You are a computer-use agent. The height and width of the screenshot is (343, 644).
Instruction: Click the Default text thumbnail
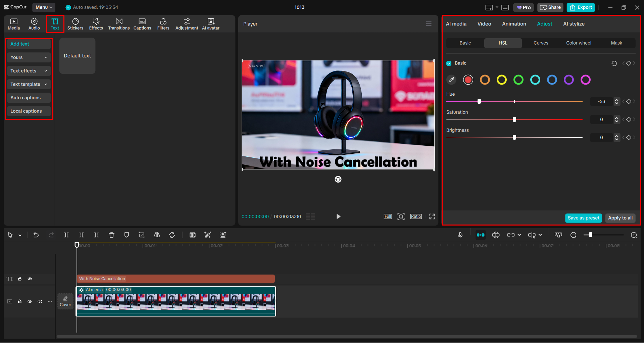pos(77,56)
